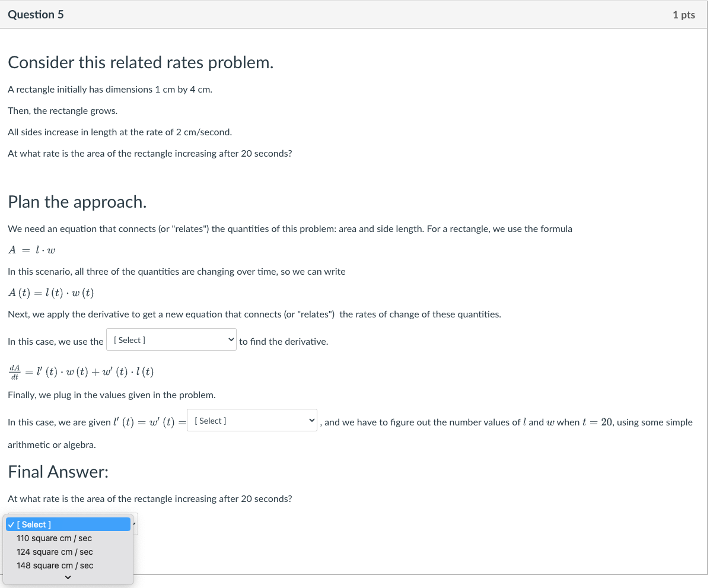The width and height of the screenshot is (710, 588).
Task: Click the Question 5 header
Action: pos(36,14)
